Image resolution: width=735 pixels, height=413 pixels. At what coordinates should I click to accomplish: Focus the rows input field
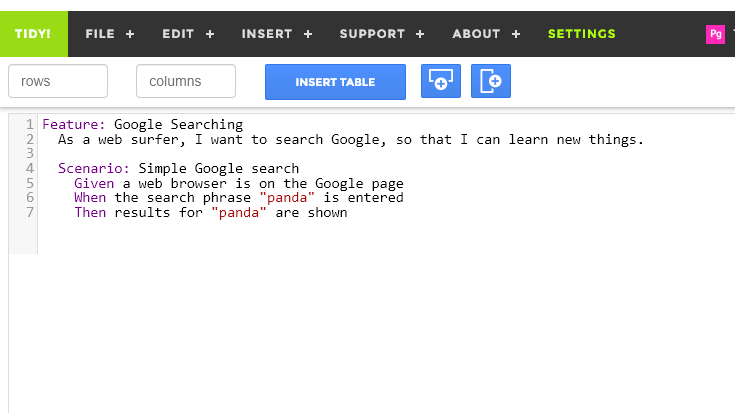click(58, 81)
